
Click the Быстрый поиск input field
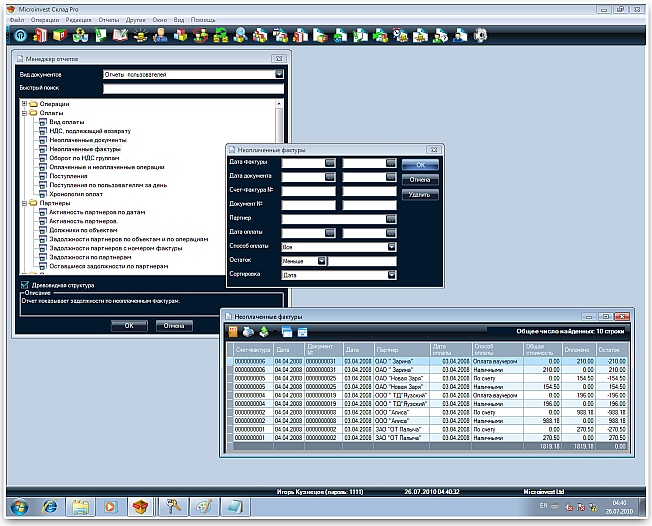[193, 88]
